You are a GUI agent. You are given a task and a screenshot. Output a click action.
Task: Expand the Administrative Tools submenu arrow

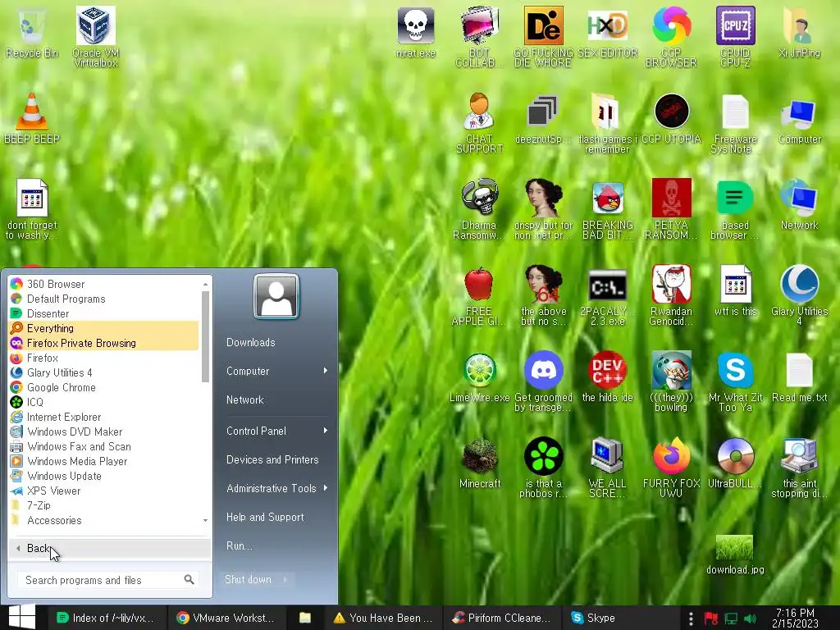click(x=325, y=488)
